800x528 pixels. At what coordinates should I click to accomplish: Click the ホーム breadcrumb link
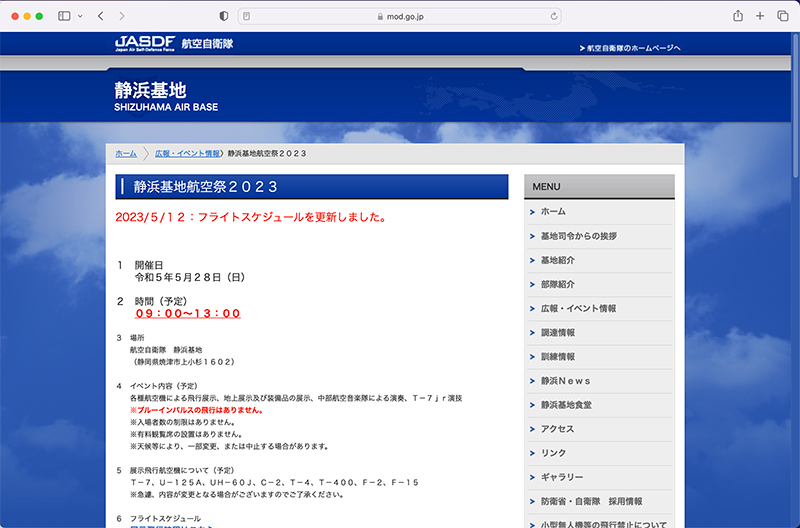[x=126, y=154]
